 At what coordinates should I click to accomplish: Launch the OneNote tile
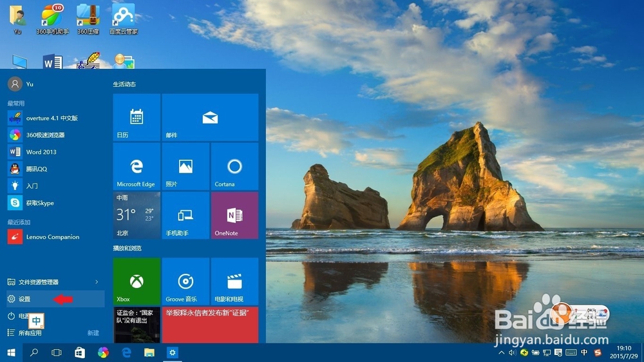coord(234,215)
